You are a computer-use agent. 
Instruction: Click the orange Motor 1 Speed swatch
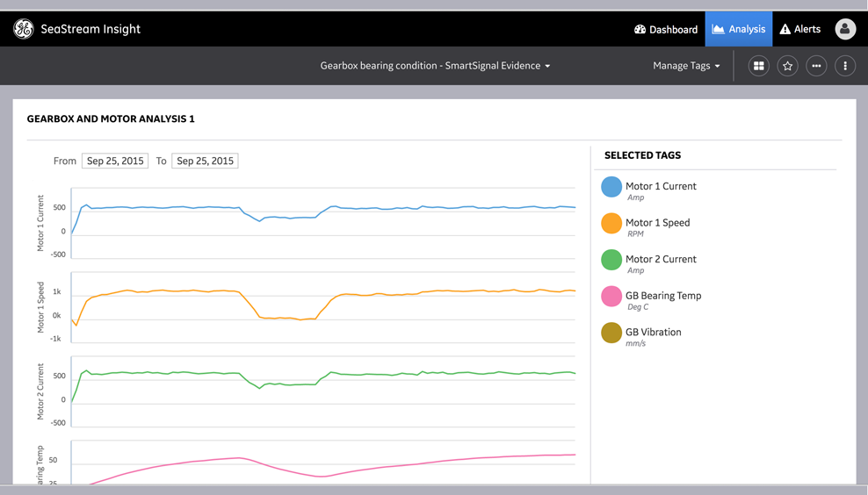[x=611, y=224]
